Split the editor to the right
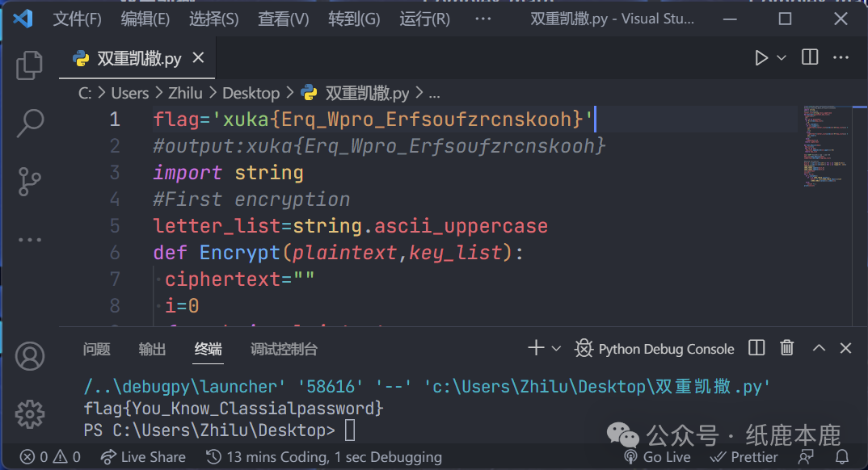The height and width of the screenshot is (470, 868). tap(809, 57)
